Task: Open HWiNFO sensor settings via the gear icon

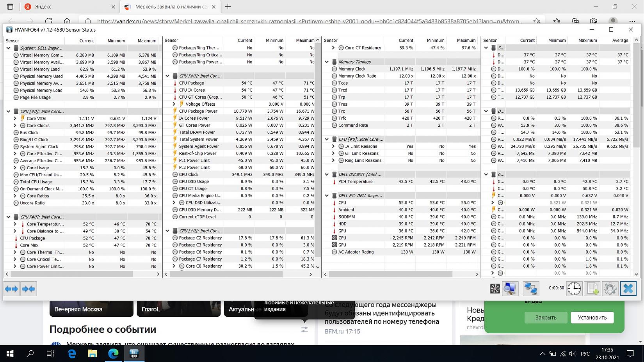Action: click(610, 289)
